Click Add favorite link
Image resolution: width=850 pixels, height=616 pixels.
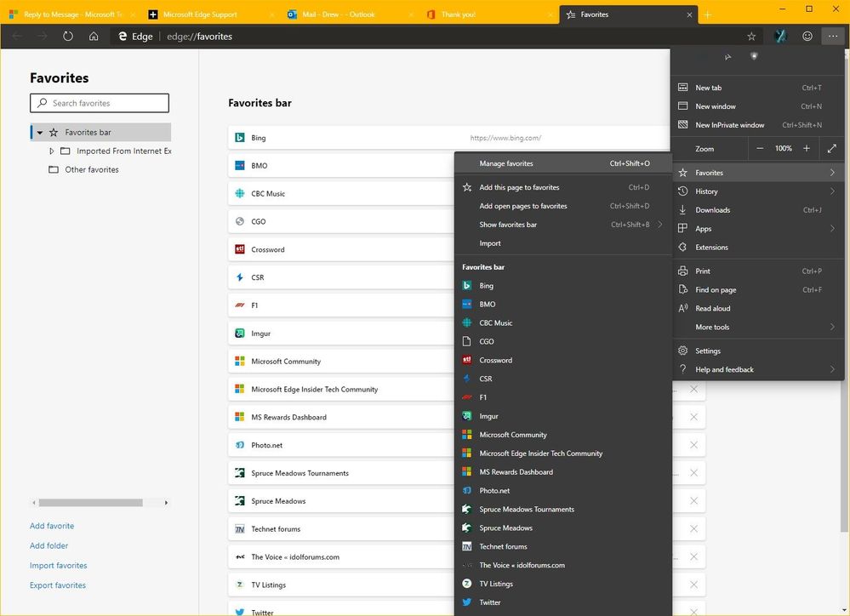click(x=52, y=526)
